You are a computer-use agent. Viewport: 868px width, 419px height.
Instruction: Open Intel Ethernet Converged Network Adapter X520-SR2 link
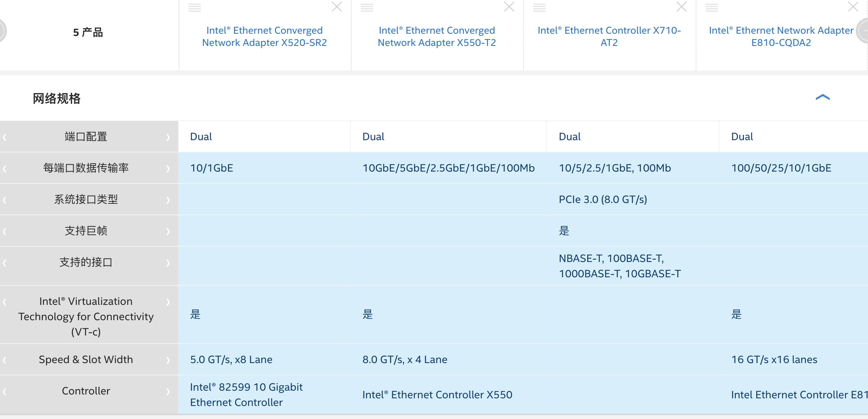click(x=264, y=36)
